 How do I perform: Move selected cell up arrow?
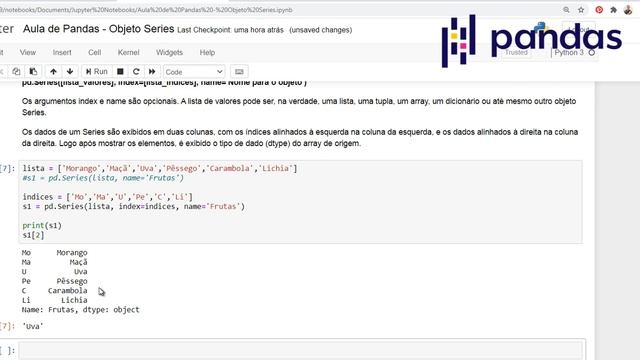(x=53, y=71)
